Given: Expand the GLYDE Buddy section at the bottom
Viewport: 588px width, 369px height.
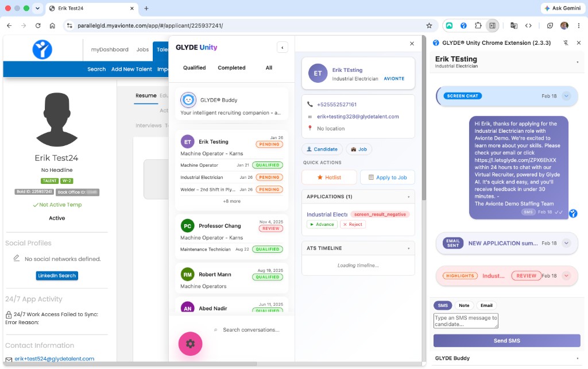Looking at the screenshot, I should [578, 358].
